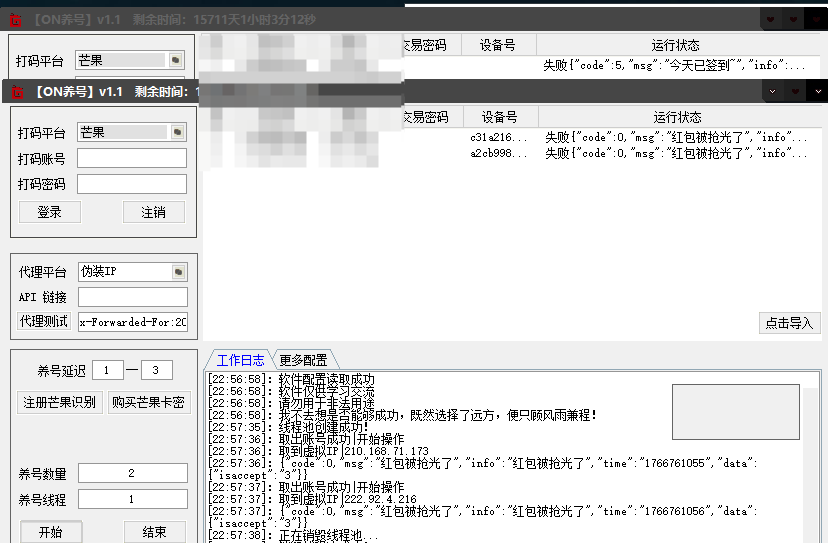
Task: Click the leftmost heart button in the background title bar
Action: [771, 19]
